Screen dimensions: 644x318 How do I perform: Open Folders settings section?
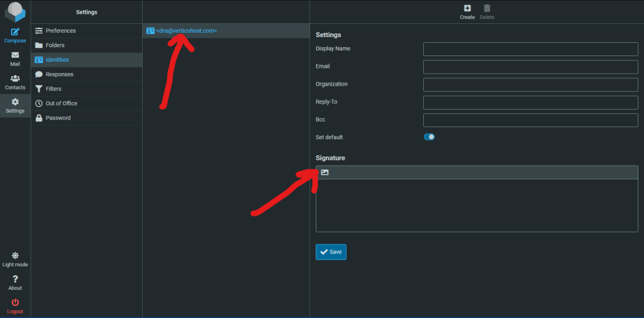(55, 45)
